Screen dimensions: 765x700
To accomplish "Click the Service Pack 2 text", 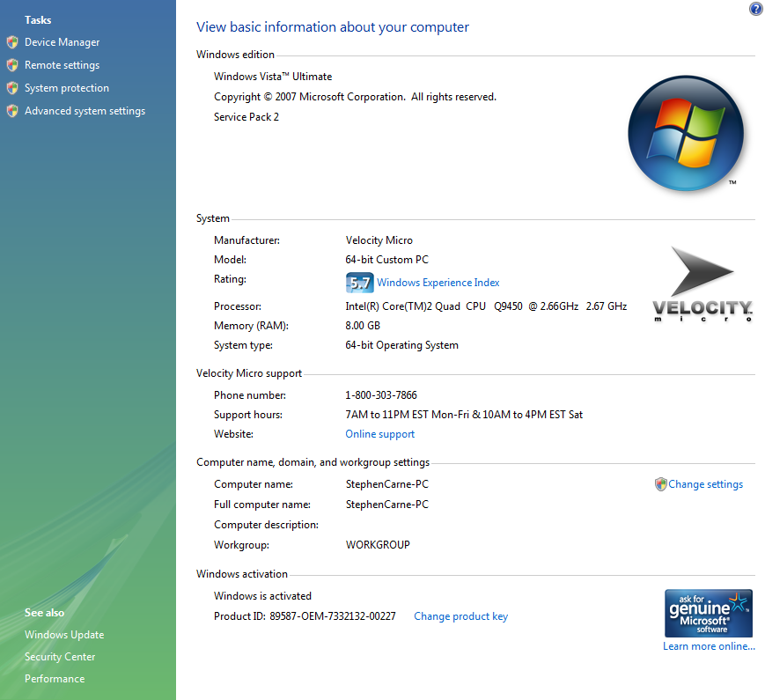I will click(246, 117).
